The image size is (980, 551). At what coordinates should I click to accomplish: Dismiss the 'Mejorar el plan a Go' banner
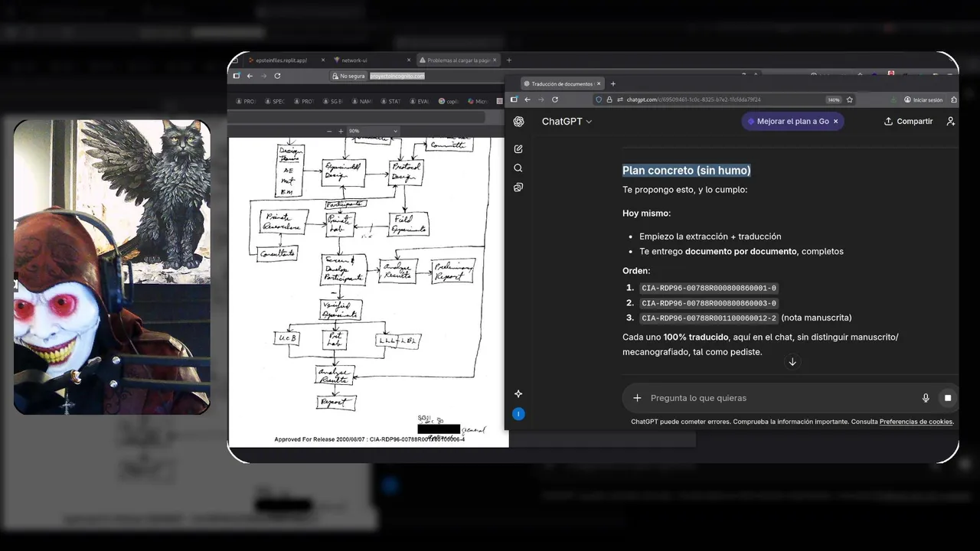point(835,122)
